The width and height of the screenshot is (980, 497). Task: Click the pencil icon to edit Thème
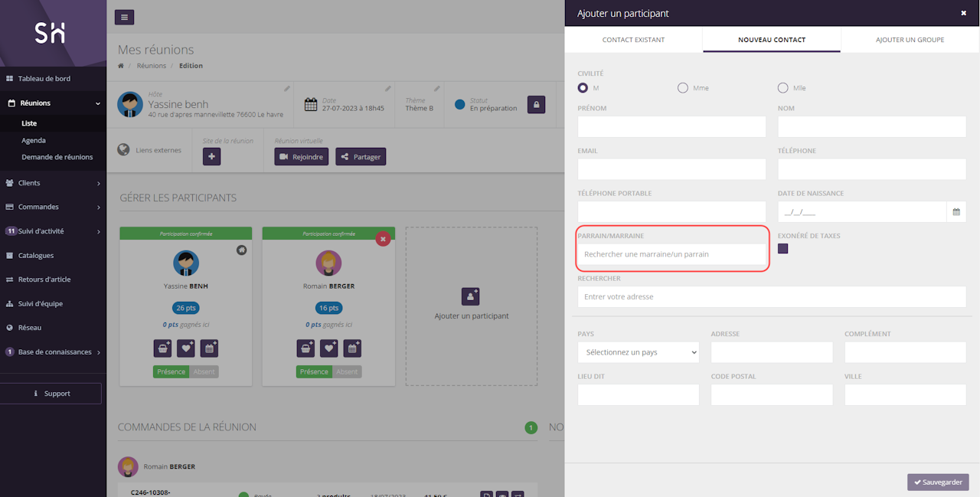click(x=437, y=89)
